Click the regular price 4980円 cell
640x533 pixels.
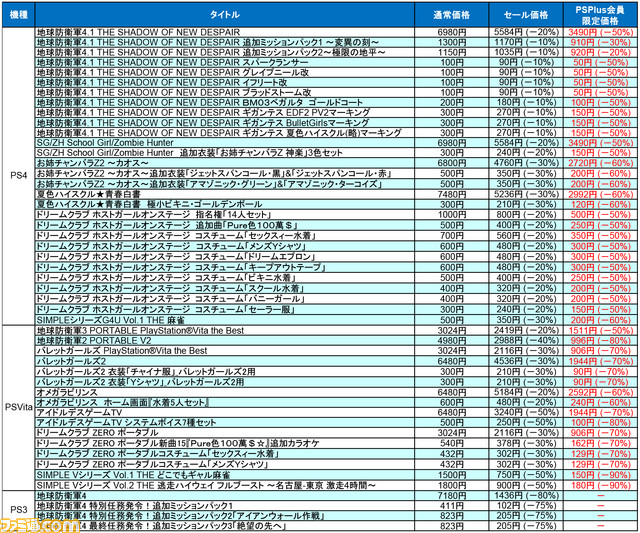pyautogui.click(x=451, y=341)
